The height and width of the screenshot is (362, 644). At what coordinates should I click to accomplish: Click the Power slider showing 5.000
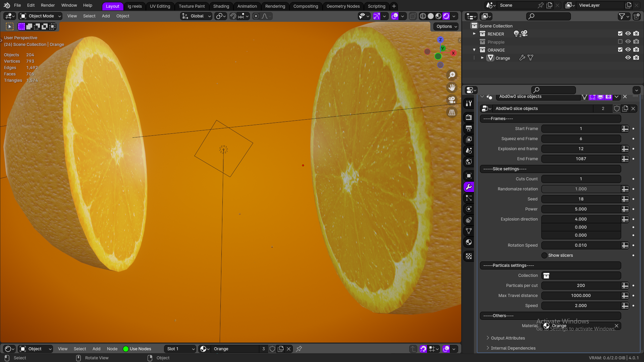[581, 209]
